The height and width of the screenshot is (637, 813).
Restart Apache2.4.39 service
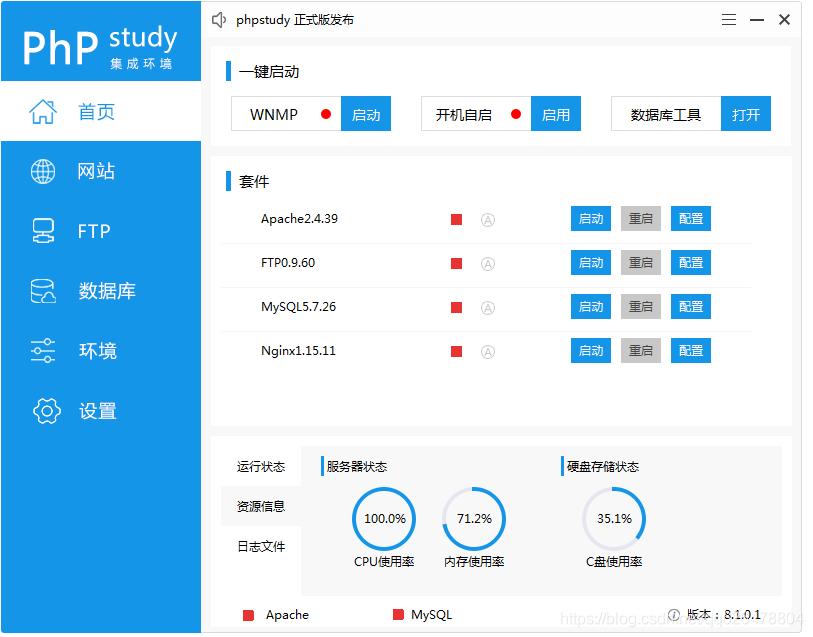[x=641, y=219]
